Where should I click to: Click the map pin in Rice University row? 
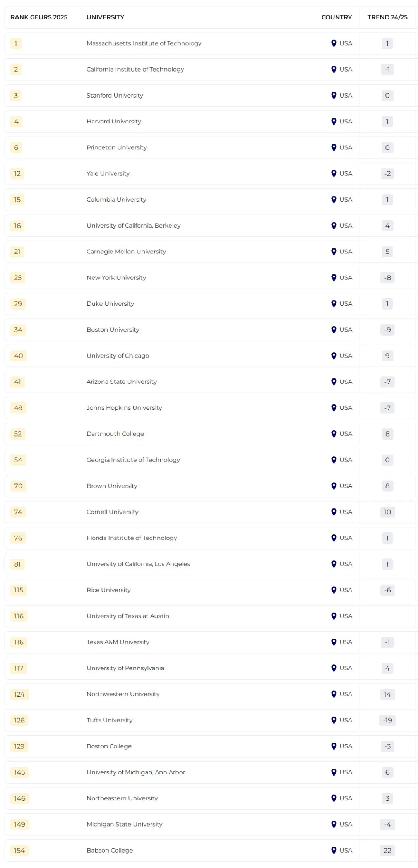pos(334,590)
